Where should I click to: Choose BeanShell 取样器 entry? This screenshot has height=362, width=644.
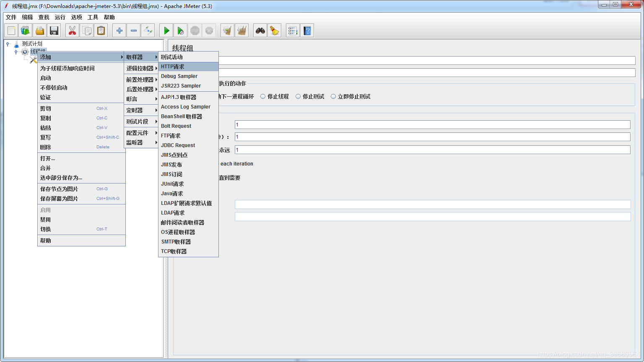click(188, 116)
